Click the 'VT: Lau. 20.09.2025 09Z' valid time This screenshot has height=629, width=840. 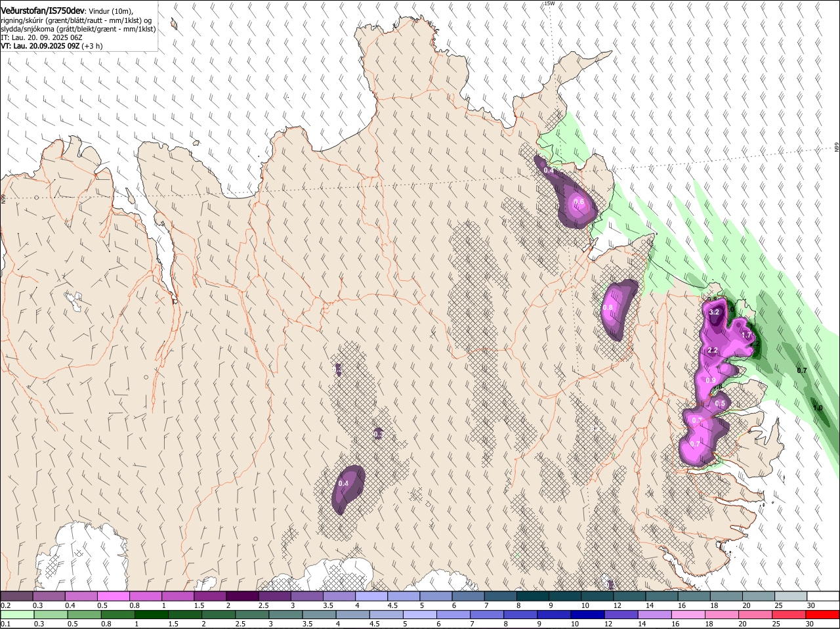40,46
